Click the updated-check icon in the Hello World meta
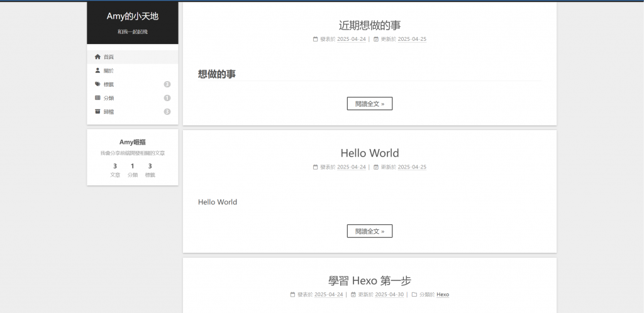This screenshot has width=644, height=313. pos(376,167)
